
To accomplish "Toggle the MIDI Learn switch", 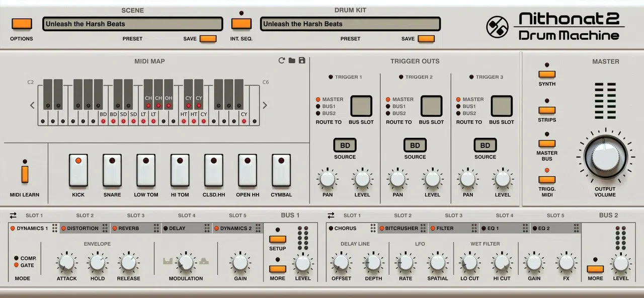I will pyautogui.click(x=25, y=174).
